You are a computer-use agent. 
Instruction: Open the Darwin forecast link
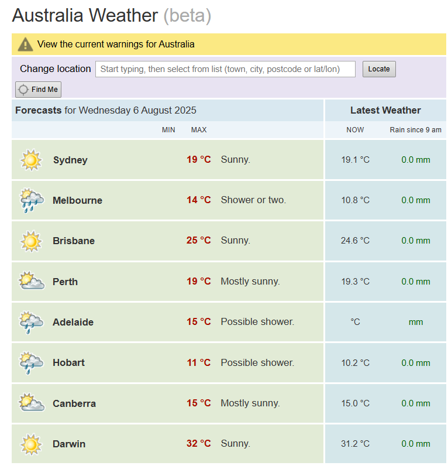[x=69, y=444]
